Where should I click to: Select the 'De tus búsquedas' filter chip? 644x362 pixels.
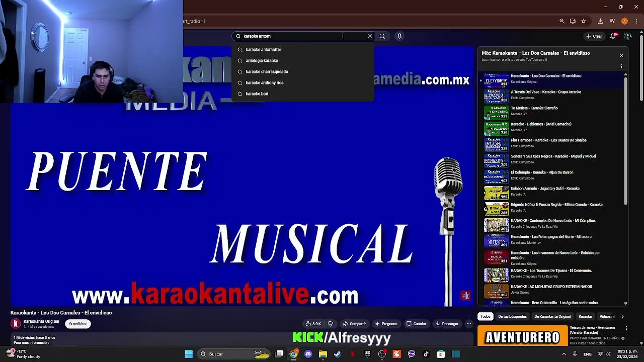tap(512, 316)
